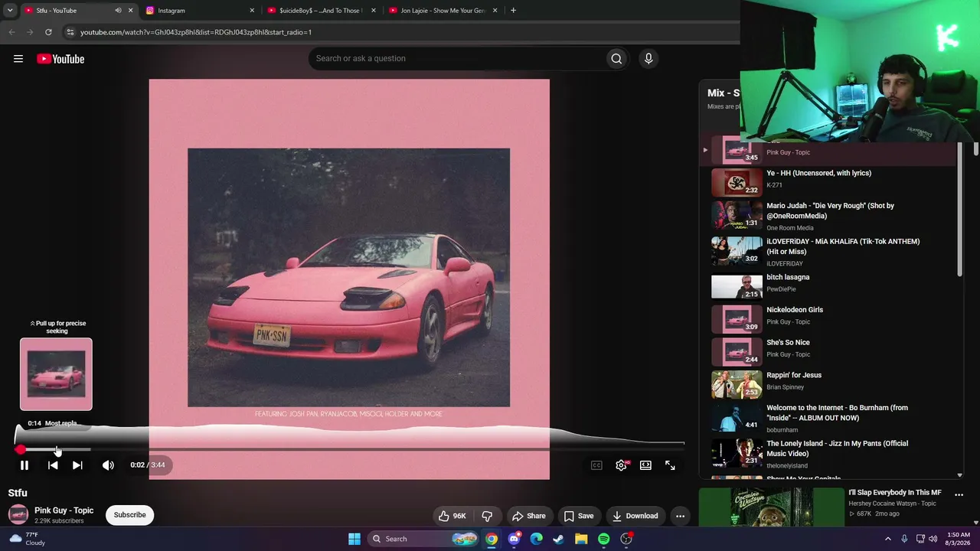Open the Pink Guy - Topic channel name

click(x=64, y=510)
